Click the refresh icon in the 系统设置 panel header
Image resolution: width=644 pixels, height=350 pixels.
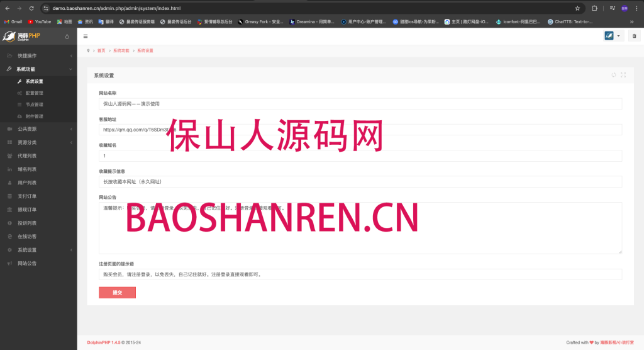(x=614, y=75)
